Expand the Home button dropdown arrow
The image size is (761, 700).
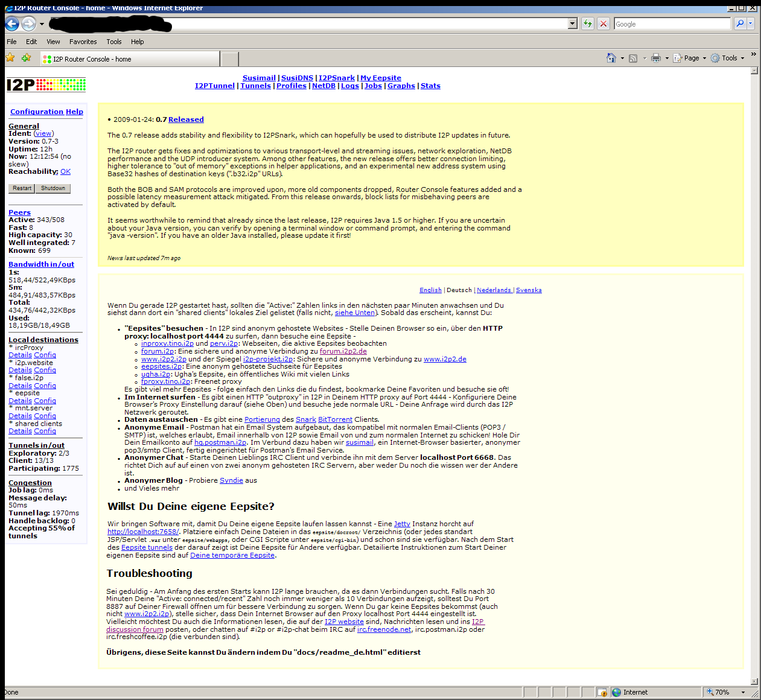(623, 59)
